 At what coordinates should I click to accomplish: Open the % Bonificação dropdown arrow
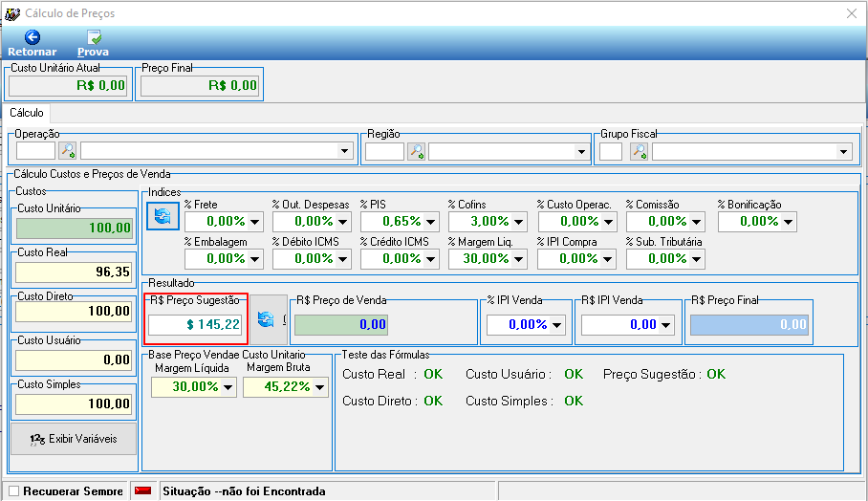(789, 222)
